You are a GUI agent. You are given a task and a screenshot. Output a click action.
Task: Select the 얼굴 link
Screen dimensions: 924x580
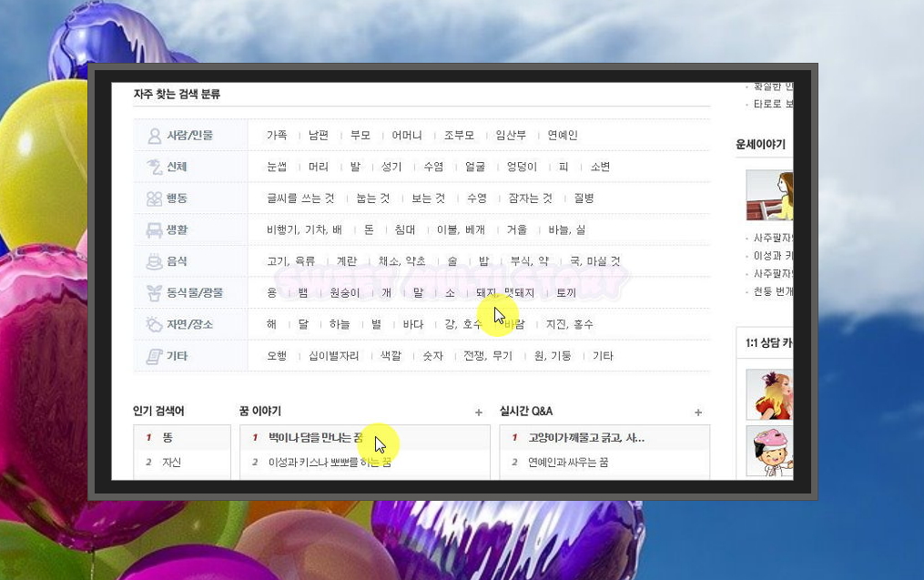(x=475, y=167)
